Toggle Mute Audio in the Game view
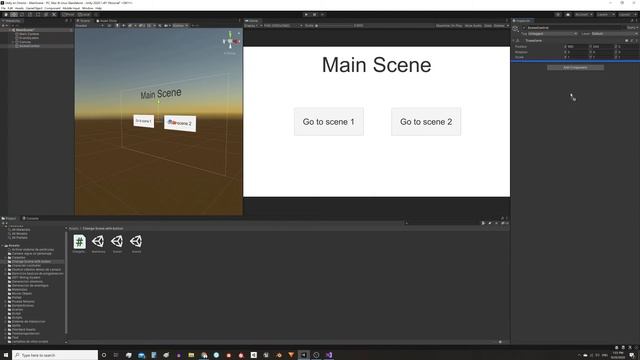The height and width of the screenshot is (360, 640). (x=473, y=26)
